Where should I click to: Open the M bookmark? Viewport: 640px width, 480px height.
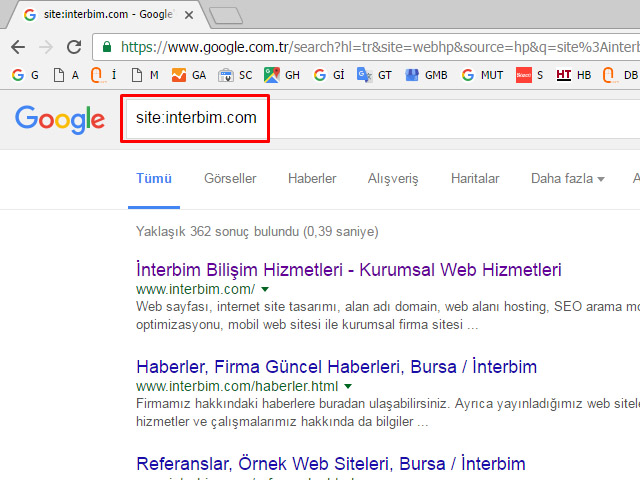click(145, 75)
